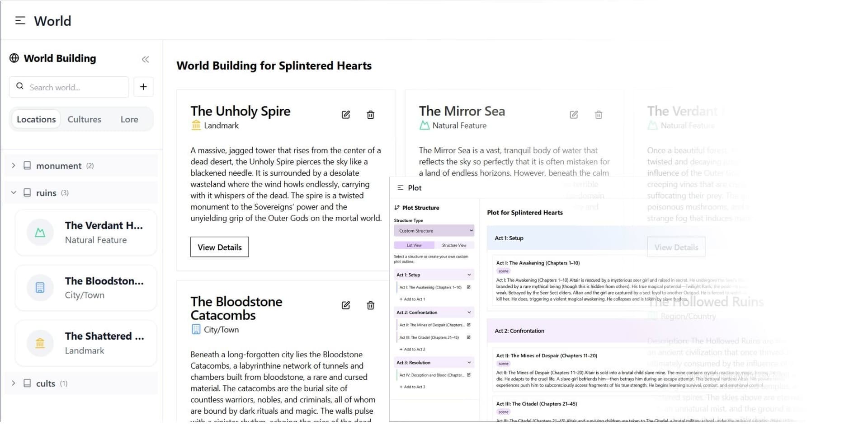The height and width of the screenshot is (425, 868).
Task: Delete The Mirror Sea card
Action: pos(599,115)
